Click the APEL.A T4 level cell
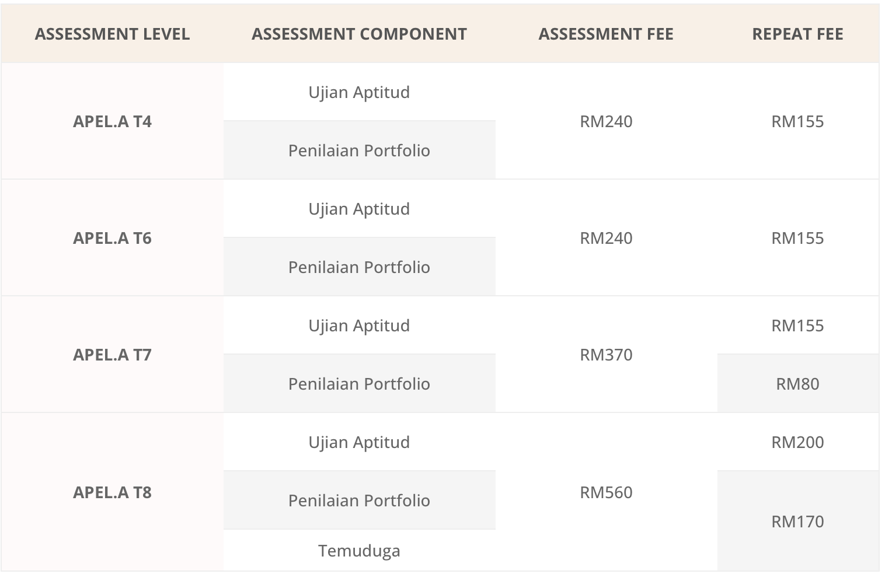This screenshot has width=892, height=588. click(x=112, y=121)
